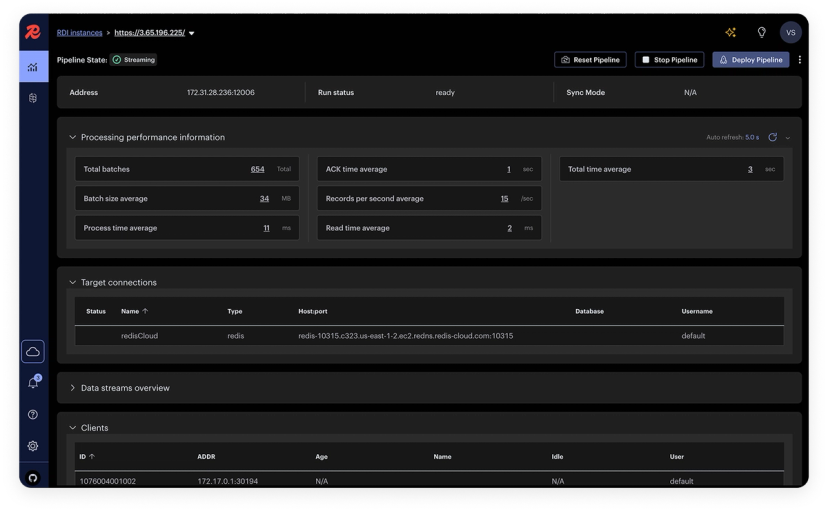Click Records per second average value 15
Viewport: 828px width, 512px height.
tap(505, 199)
